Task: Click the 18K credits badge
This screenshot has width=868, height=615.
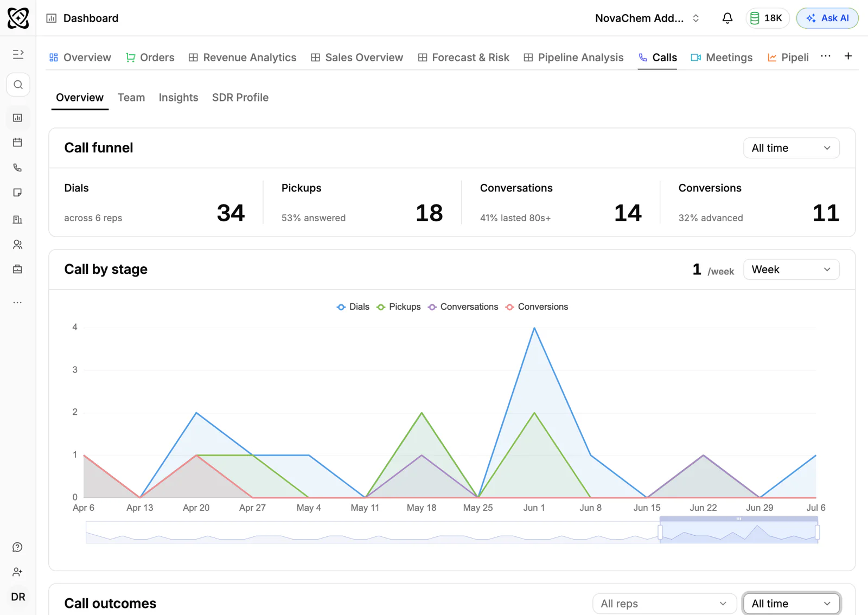Action: (x=767, y=18)
